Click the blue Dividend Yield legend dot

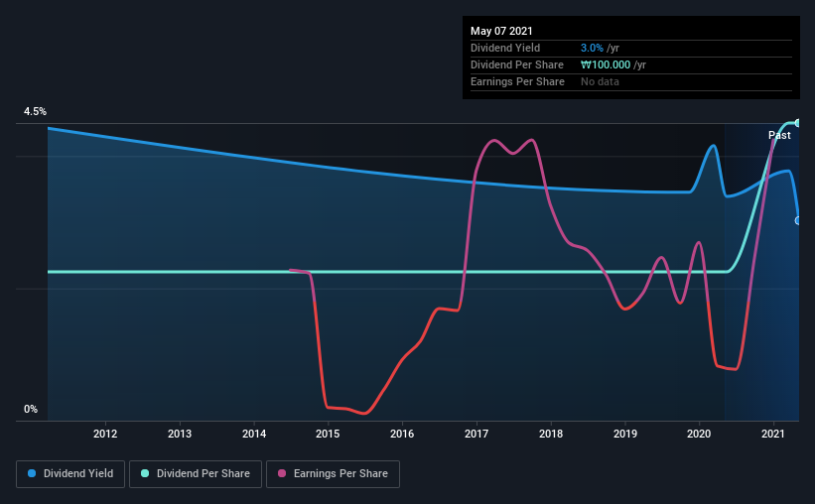pyautogui.click(x=32, y=473)
